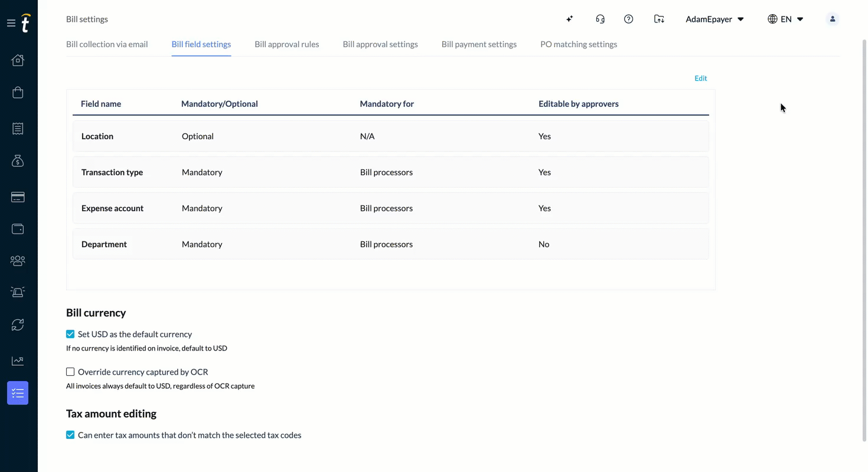
Task: Open the receipt bills icon in sidebar
Action: point(18,129)
